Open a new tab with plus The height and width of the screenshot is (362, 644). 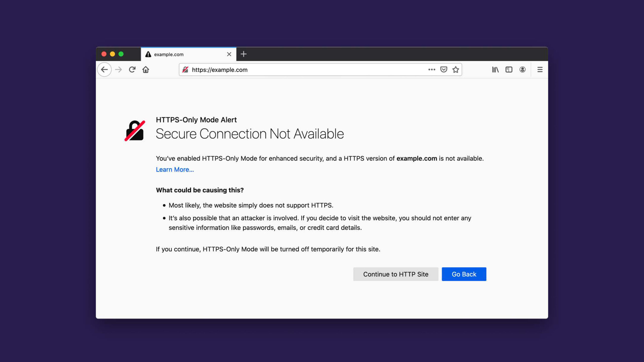click(244, 54)
